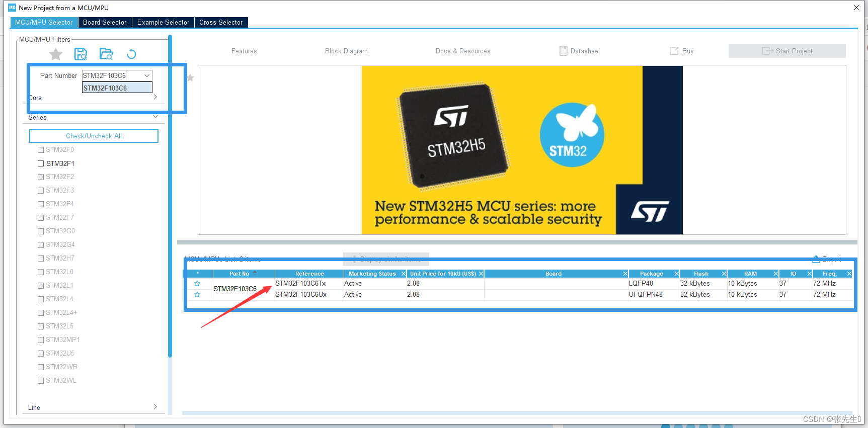The height and width of the screenshot is (428, 868).
Task: Switch to the Board Selector tab
Action: click(x=105, y=22)
